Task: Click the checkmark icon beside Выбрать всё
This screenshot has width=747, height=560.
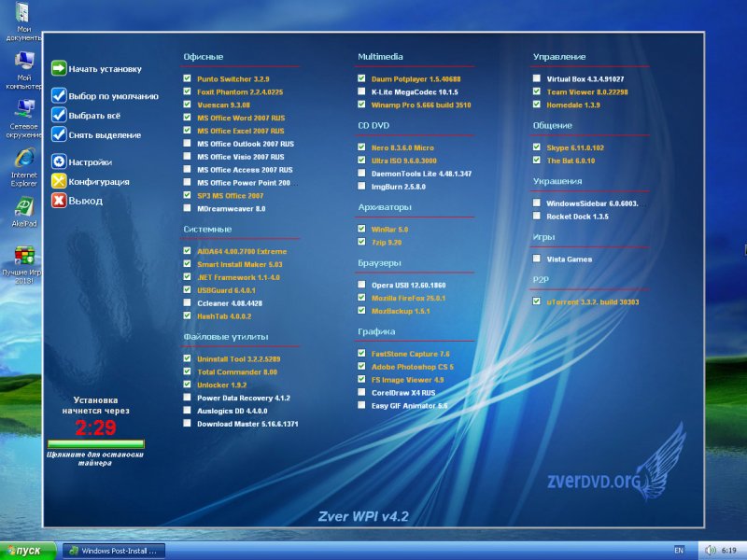Action: point(59,115)
